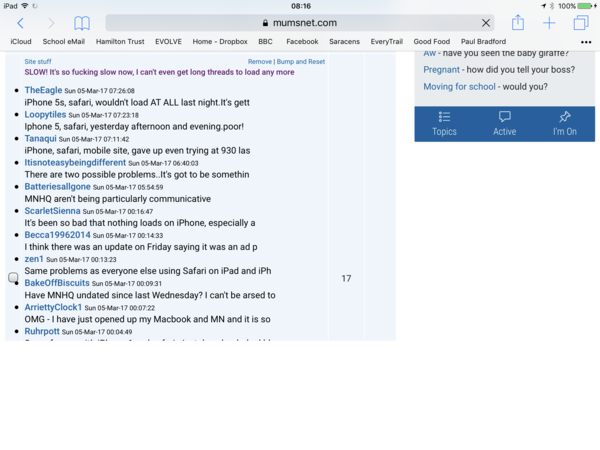Open the baby giraffe Aw link

point(429,54)
